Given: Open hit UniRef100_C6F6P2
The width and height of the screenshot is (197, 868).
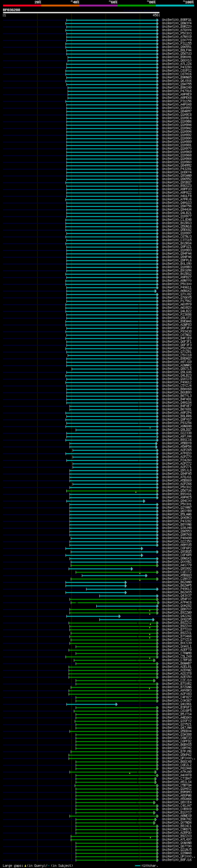Looking at the screenshot, I should 176,548.
